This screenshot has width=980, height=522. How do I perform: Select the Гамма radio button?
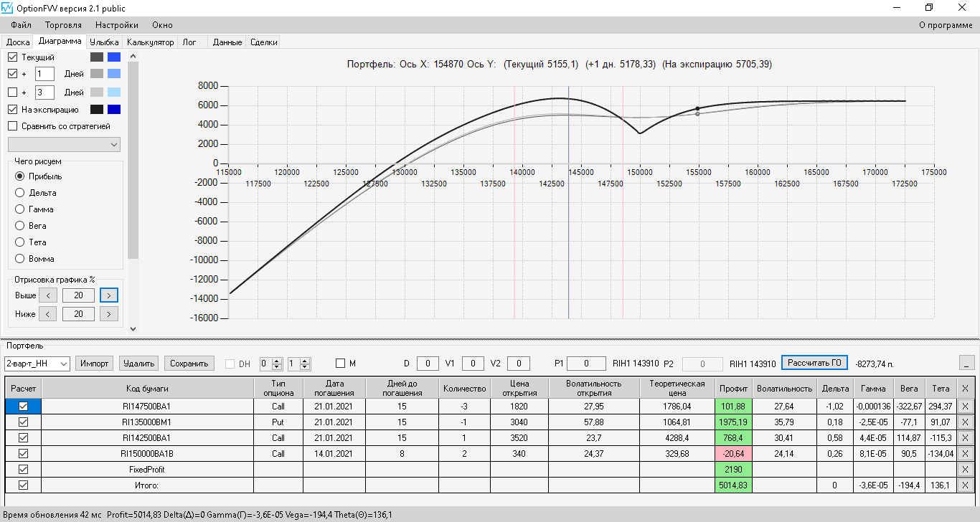click(x=19, y=209)
